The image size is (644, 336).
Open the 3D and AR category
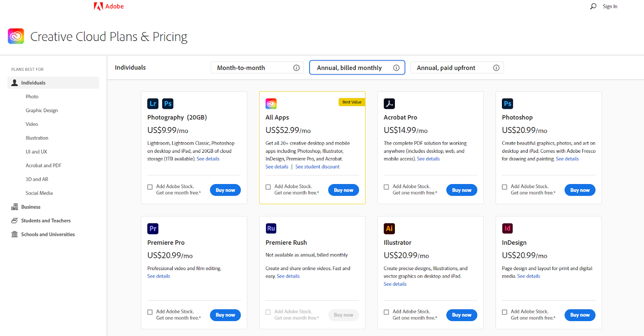37,179
